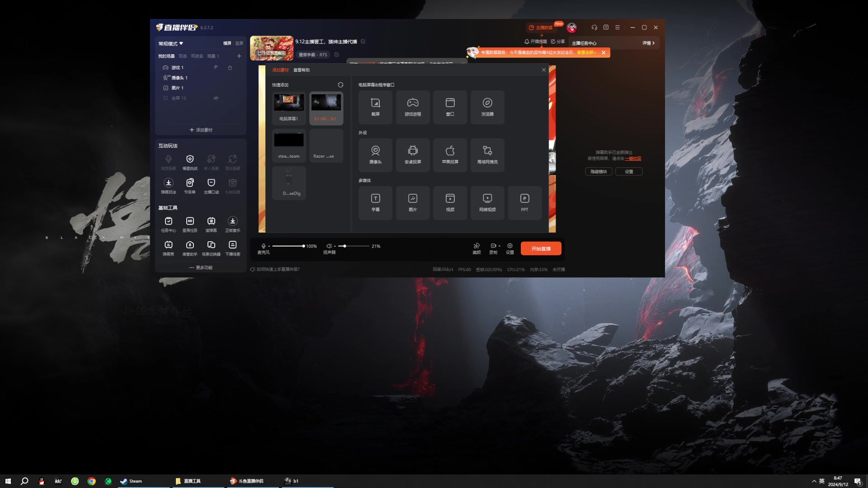Open 设置 settings next to record button

[510, 249]
